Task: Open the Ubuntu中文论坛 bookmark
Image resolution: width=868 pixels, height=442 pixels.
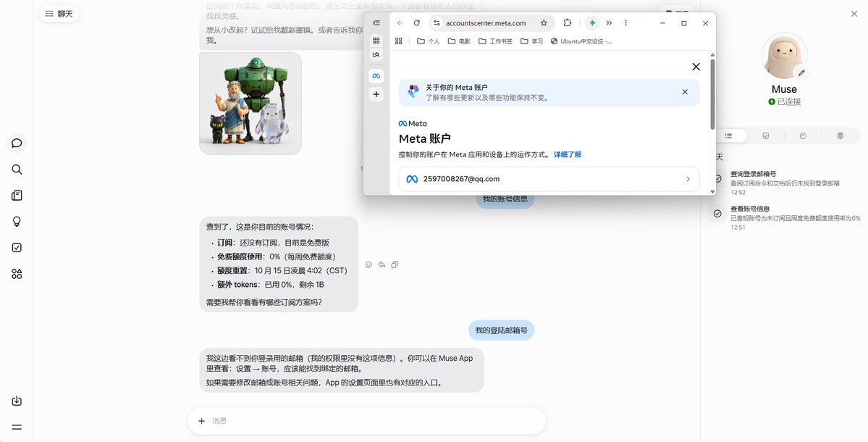Action: [581, 41]
